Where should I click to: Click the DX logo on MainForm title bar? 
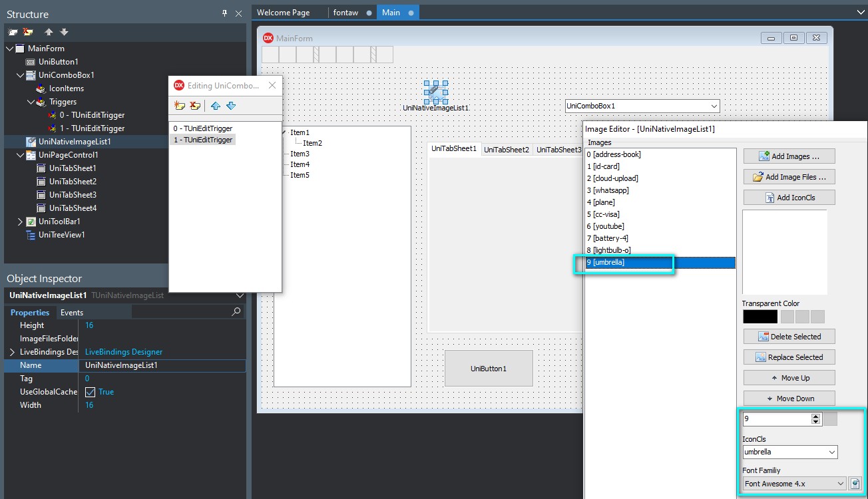268,38
